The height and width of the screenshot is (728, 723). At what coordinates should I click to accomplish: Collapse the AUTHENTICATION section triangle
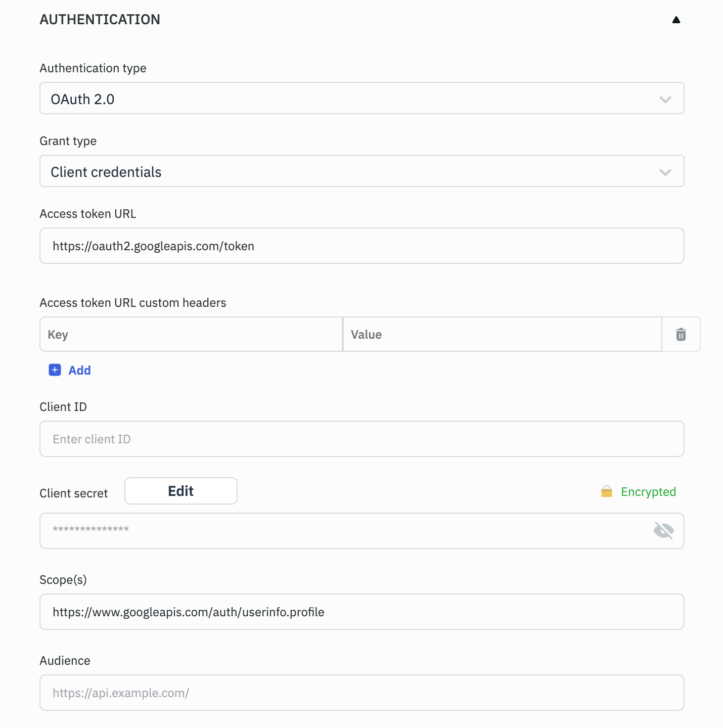pos(676,20)
